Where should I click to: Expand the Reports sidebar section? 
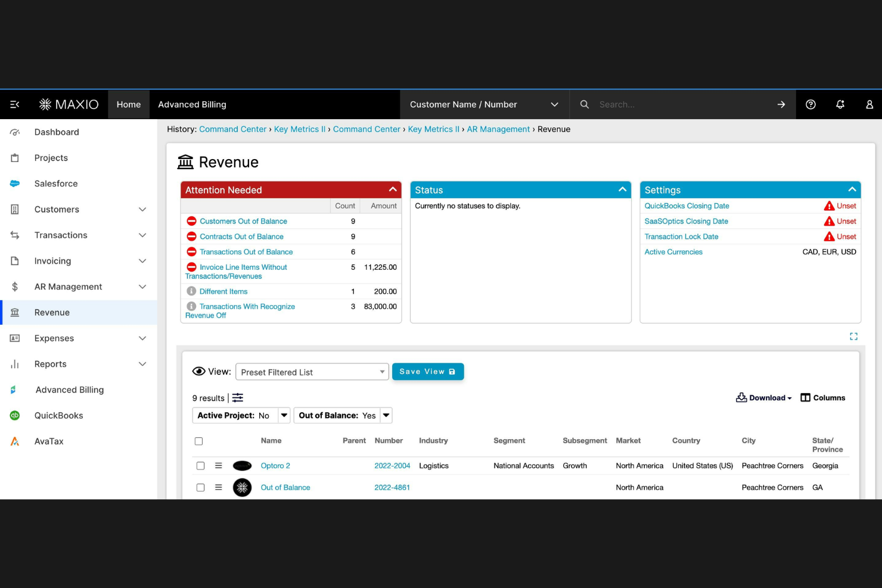point(142,364)
